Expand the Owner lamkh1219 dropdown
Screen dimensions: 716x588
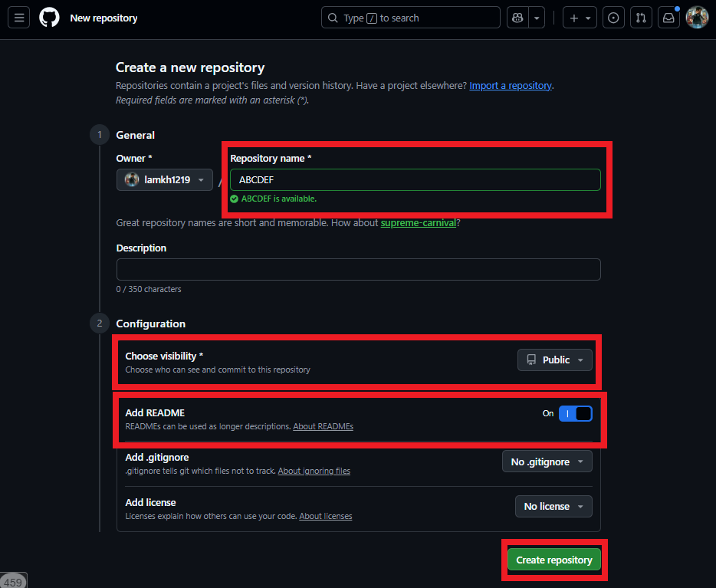coord(164,180)
